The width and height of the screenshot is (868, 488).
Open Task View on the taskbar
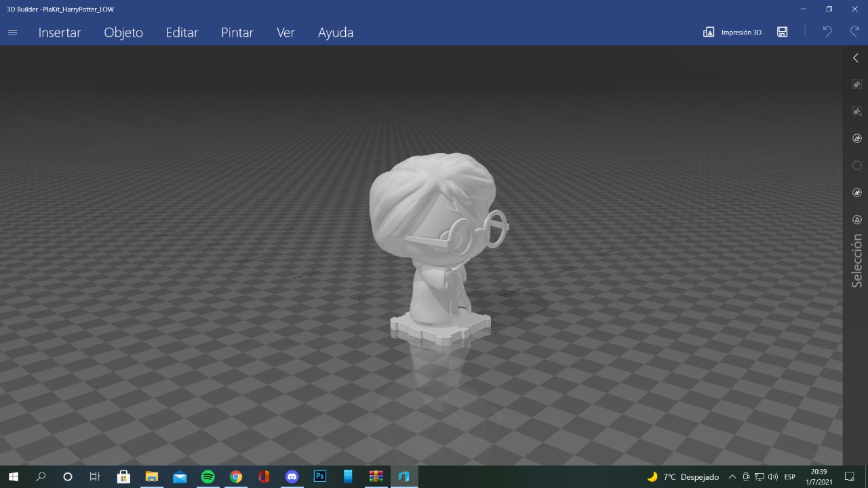pyautogui.click(x=95, y=477)
